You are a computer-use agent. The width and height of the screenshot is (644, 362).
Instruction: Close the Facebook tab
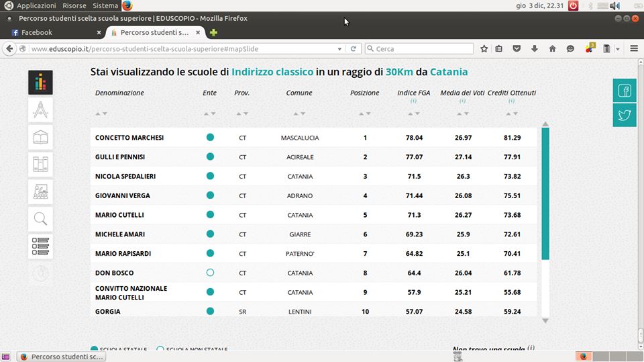tap(99, 32)
